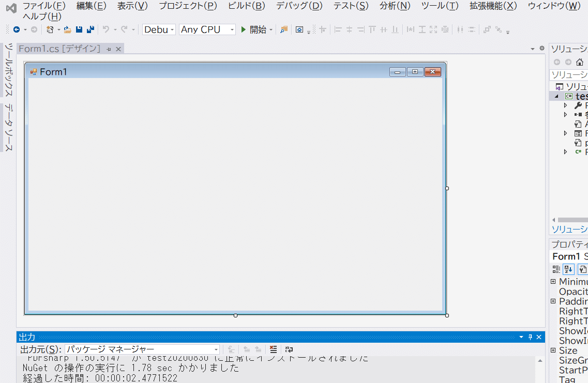
Task: Click the Save (single file) toolbar icon
Action: [79, 29]
